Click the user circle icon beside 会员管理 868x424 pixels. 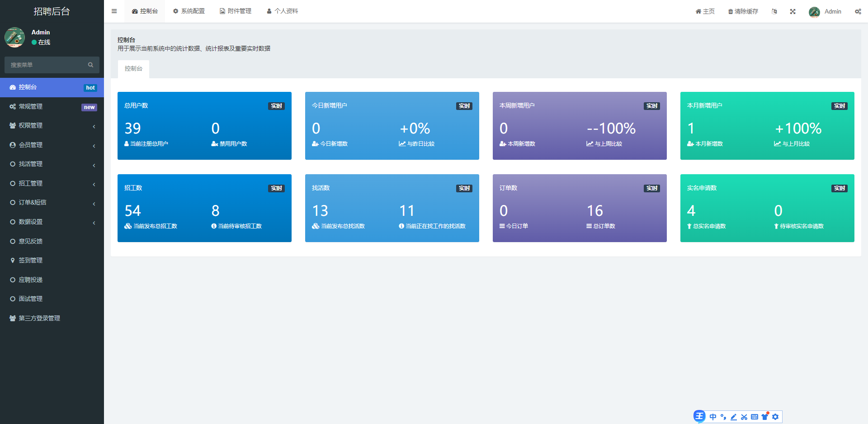coord(13,145)
